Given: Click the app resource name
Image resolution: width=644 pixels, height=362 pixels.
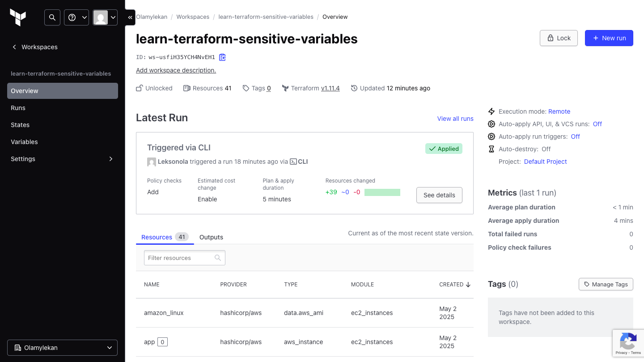Looking at the screenshot, I should point(149,342).
